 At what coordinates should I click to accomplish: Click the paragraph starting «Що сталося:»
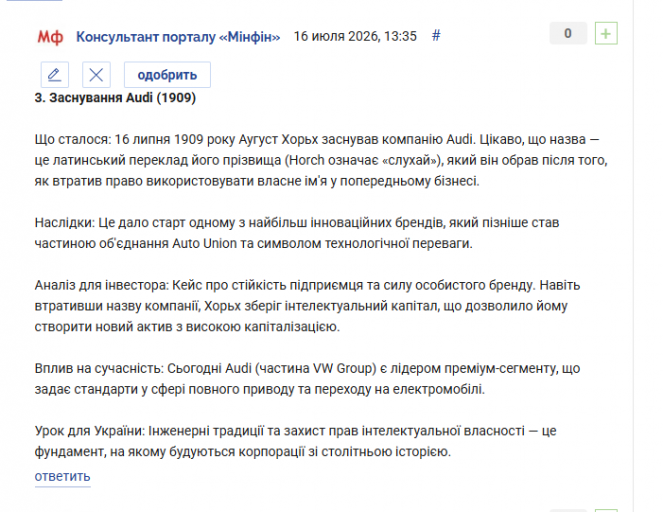pyautogui.click(x=321, y=160)
